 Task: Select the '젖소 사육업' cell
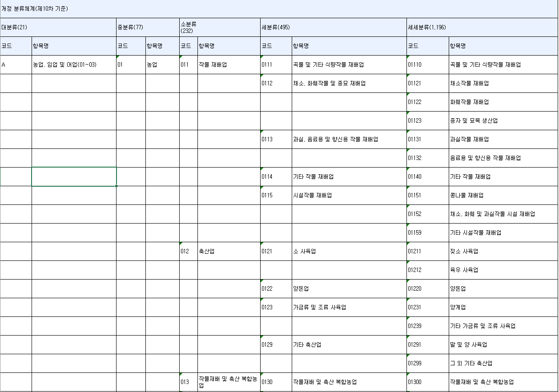[504, 251]
